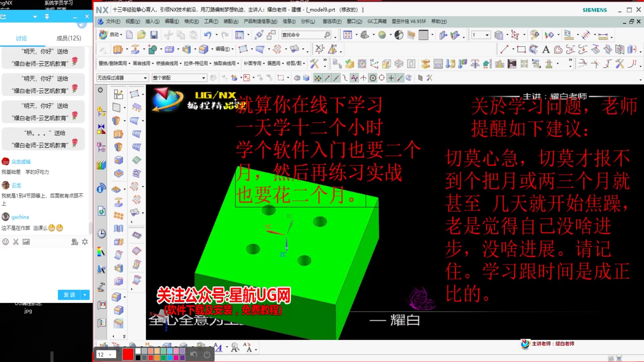Click the chat settings gear icon
Screen dimensions: 644x362
85,242
